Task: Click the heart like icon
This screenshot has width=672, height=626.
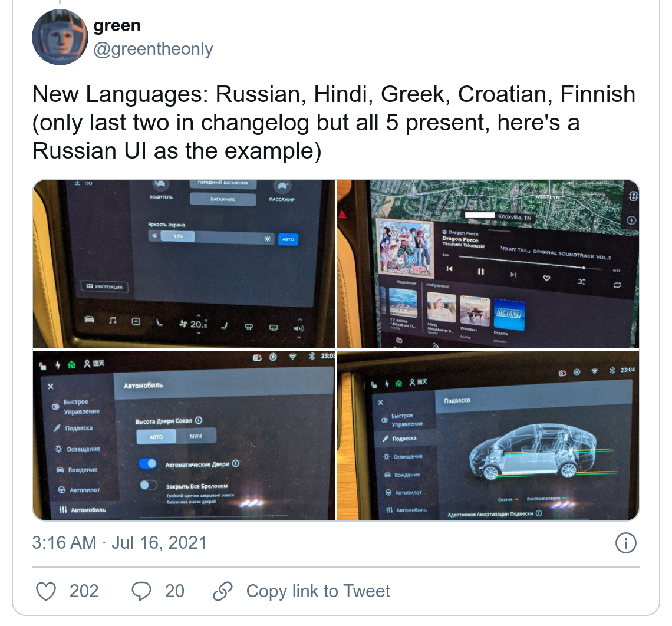Action: pyautogui.click(x=46, y=591)
